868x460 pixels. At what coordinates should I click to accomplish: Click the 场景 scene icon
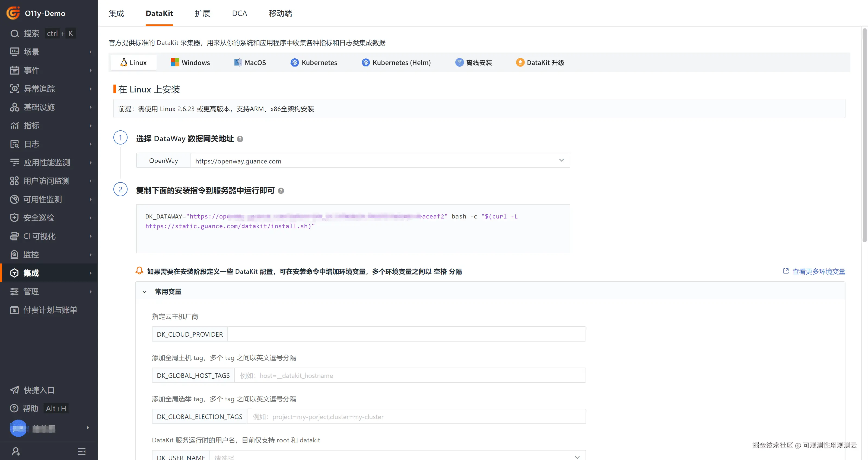[x=14, y=52]
